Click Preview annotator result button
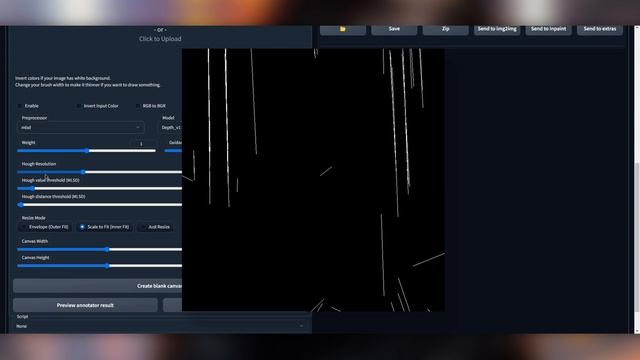640x360 pixels. click(x=85, y=305)
